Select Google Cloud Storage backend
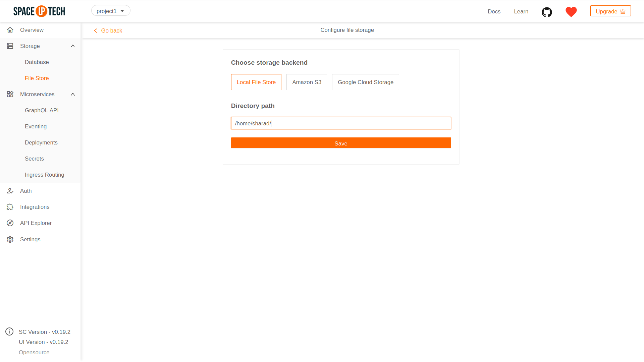 click(365, 82)
